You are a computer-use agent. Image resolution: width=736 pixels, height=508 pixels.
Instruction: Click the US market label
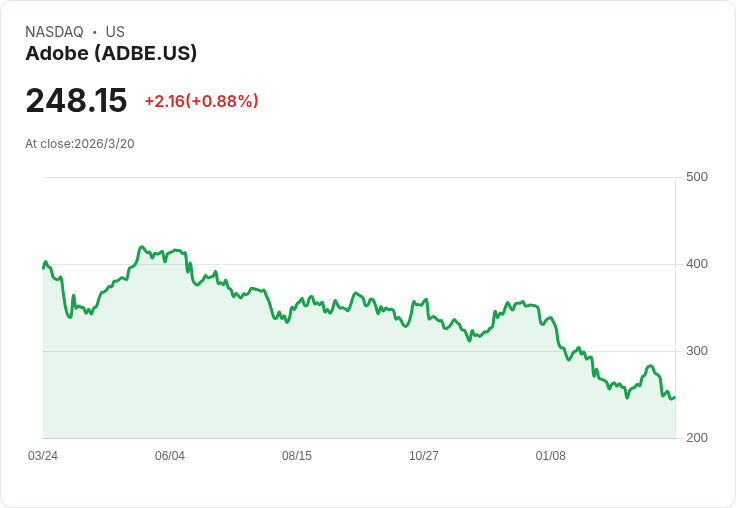(x=115, y=32)
